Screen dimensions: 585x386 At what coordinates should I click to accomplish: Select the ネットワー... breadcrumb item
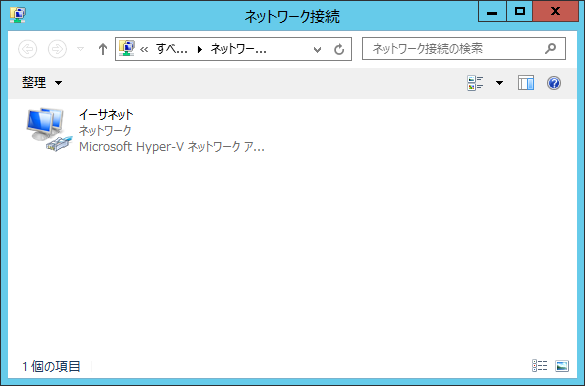point(238,49)
